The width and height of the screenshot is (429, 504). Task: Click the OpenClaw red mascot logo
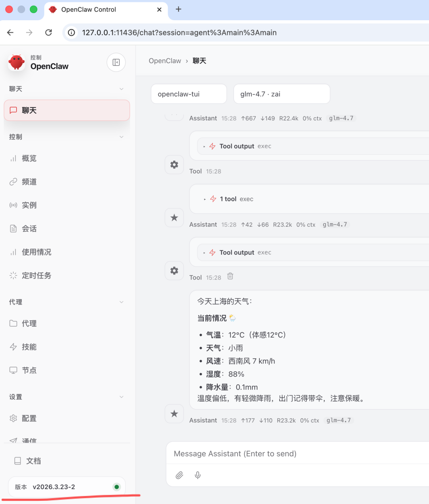tap(17, 62)
